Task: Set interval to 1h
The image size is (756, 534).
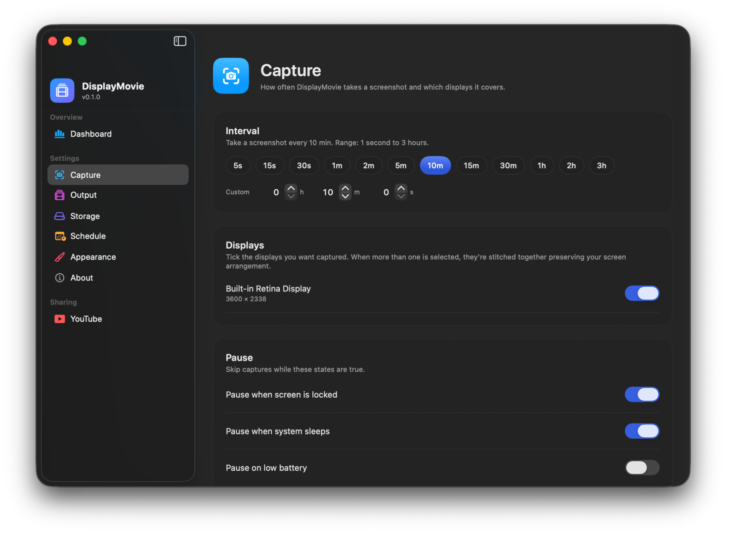Action: (542, 165)
